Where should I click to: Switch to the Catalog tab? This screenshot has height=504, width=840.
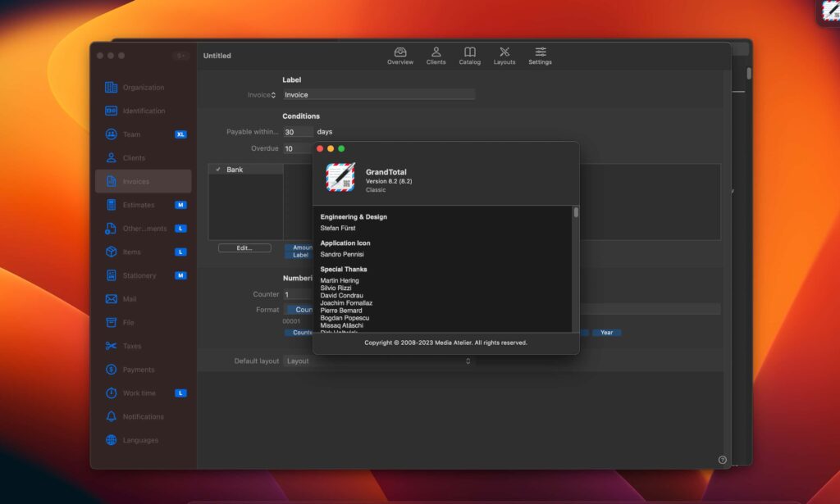469,55
